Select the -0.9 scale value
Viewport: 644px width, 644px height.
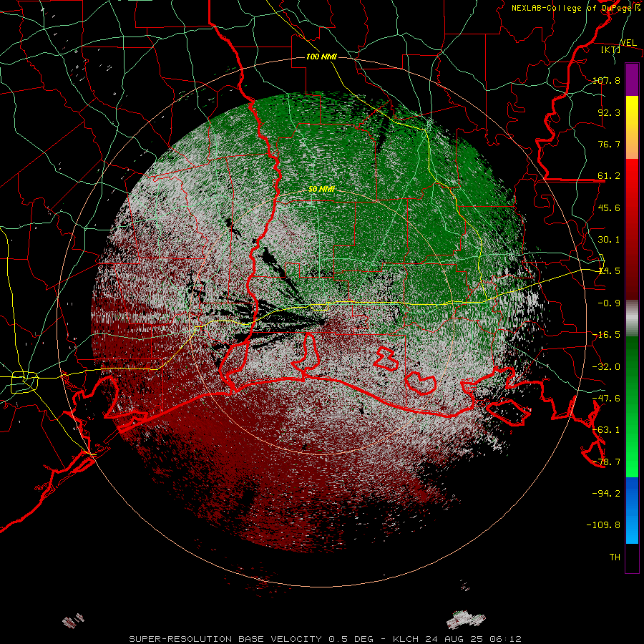[x=609, y=303]
